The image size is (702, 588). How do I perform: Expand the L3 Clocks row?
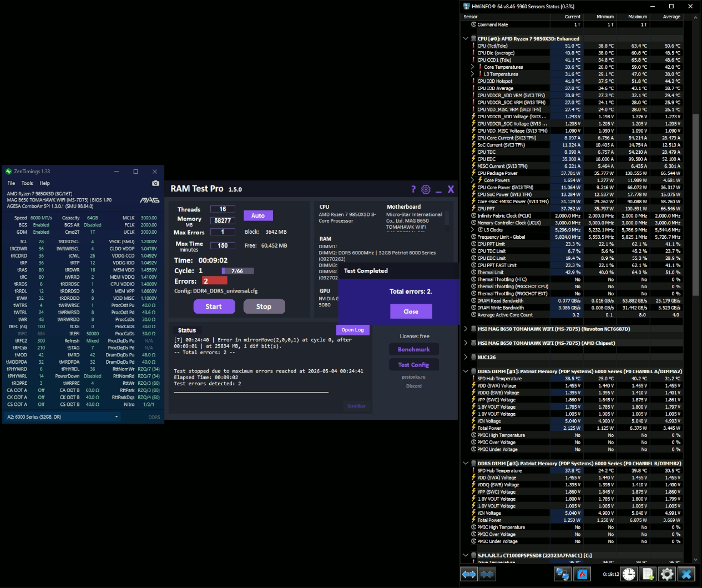[x=472, y=229]
